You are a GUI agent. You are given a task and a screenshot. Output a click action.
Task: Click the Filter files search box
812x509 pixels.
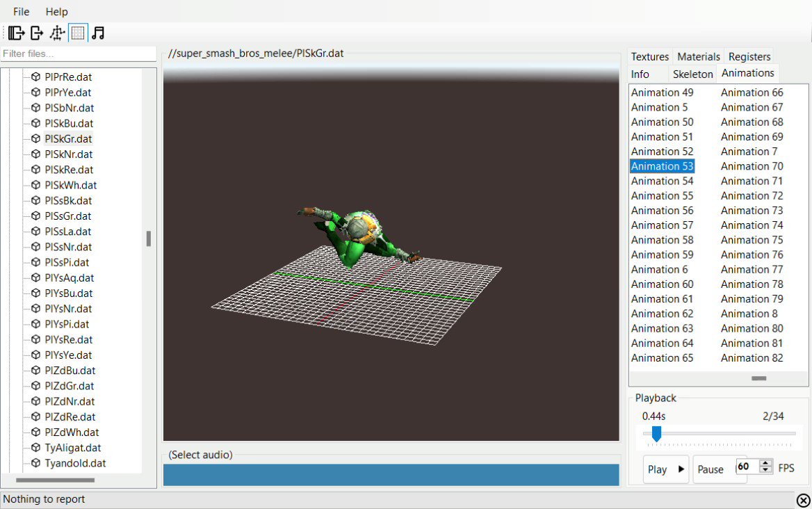(78, 54)
